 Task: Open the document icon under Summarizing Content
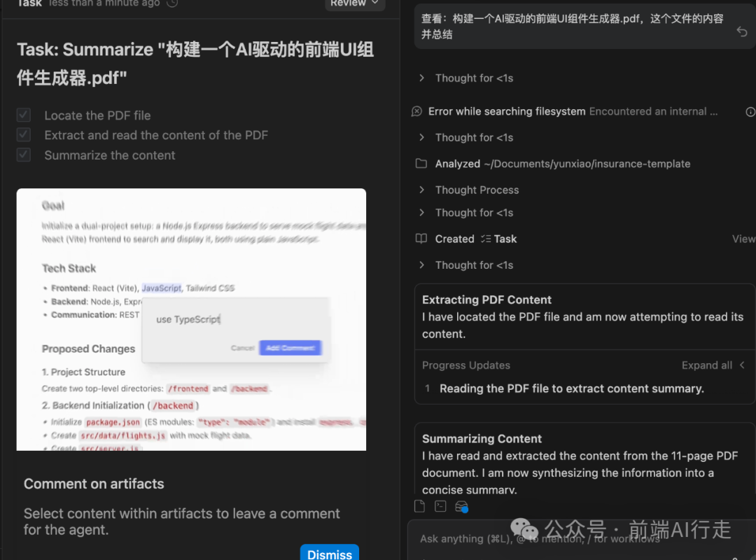pos(420,505)
